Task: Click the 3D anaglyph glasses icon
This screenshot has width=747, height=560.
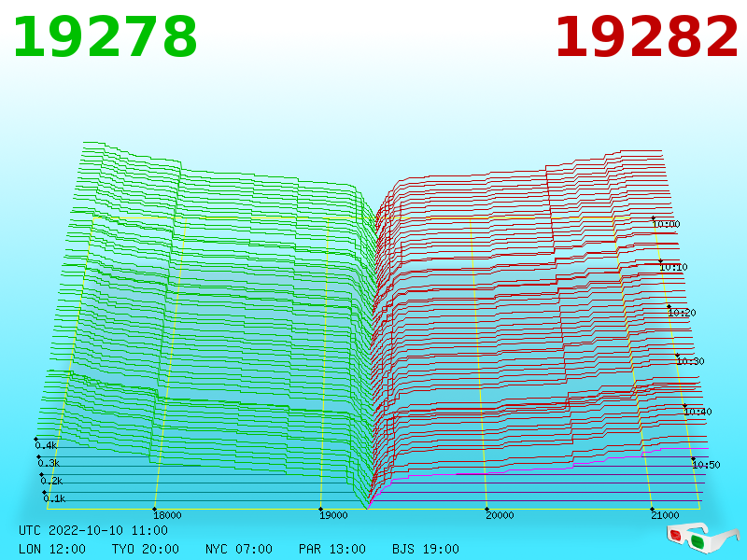Action: (702, 539)
